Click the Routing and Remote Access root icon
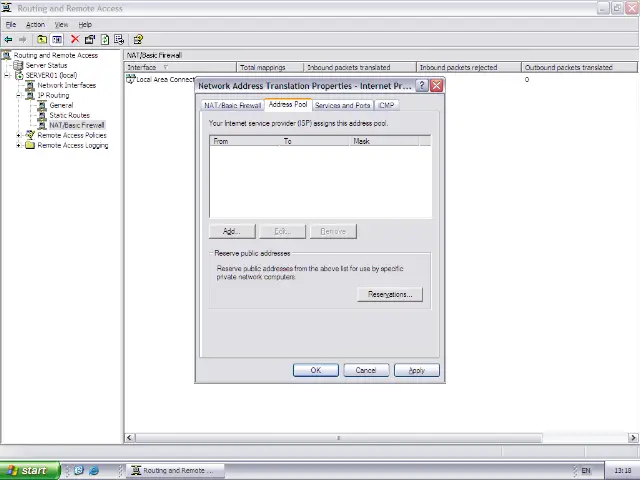Viewport: 640px width, 480px height. click(x=7, y=55)
